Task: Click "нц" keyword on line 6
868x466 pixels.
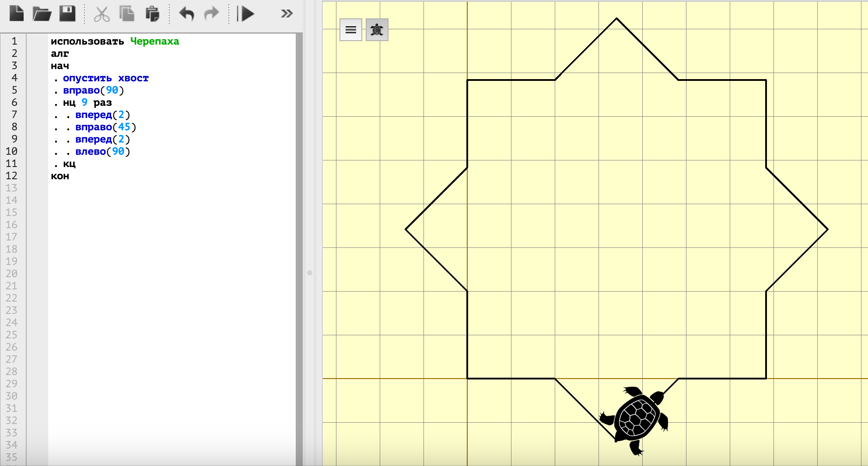Action: click(69, 102)
